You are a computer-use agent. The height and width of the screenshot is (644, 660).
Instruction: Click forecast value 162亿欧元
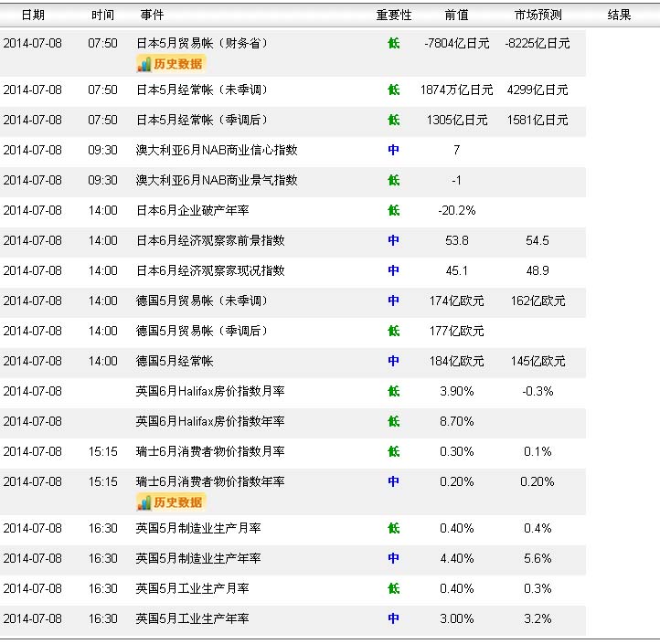(538, 301)
